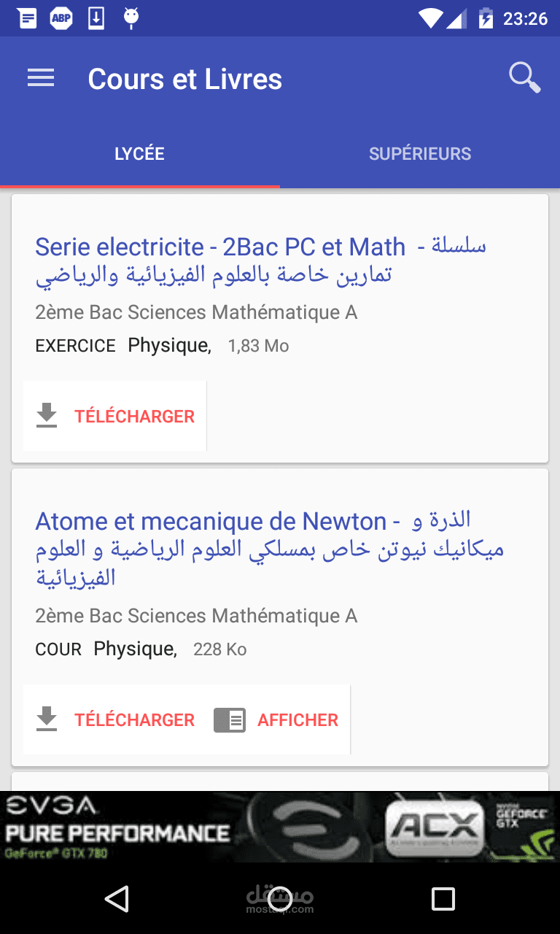The image size is (560, 934).
Task: Open the hamburger navigation menu
Action: click(x=41, y=78)
